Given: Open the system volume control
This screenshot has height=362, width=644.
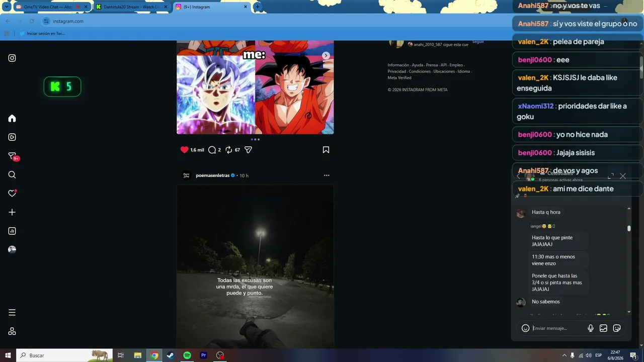Looking at the screenshot, I should (589, 355).
